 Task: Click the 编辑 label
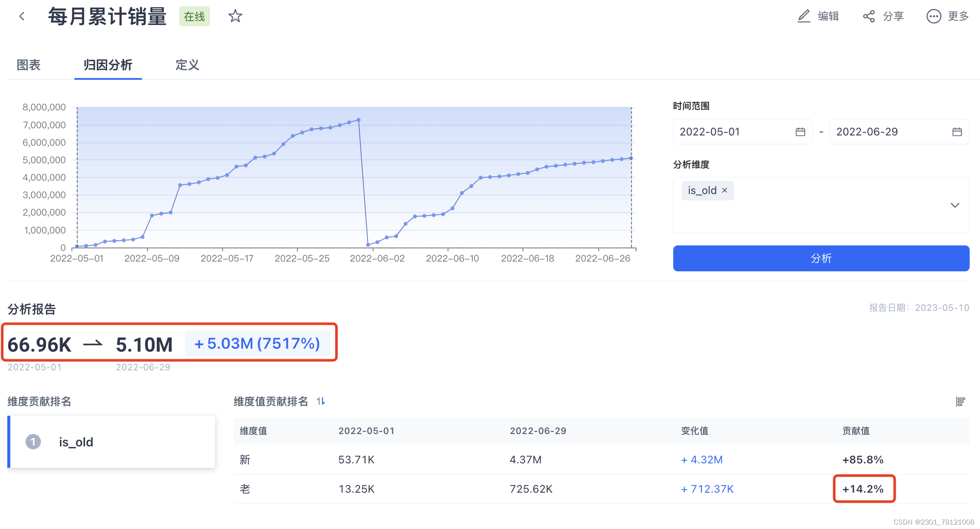[828, 16]
